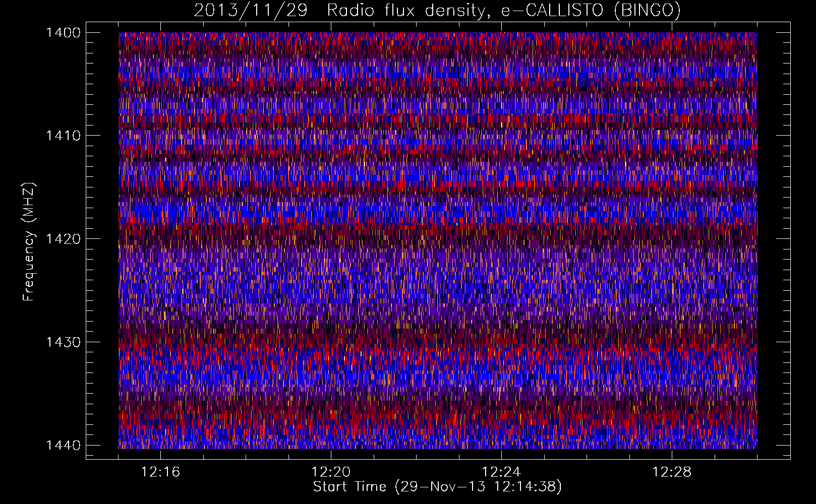Click the 12:16 time axis label

click(160, 472)
